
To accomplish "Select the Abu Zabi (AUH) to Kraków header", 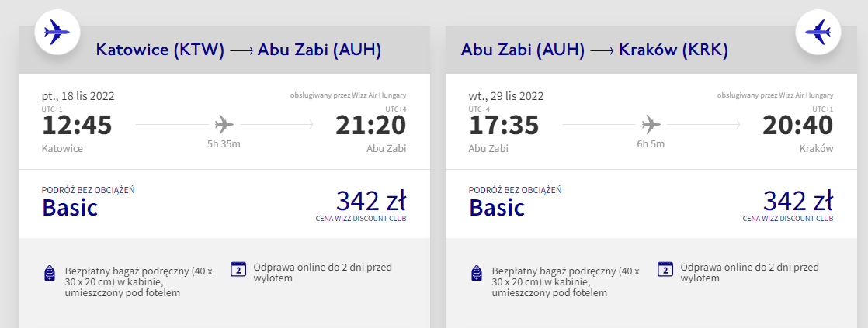I will click(595, 50).
